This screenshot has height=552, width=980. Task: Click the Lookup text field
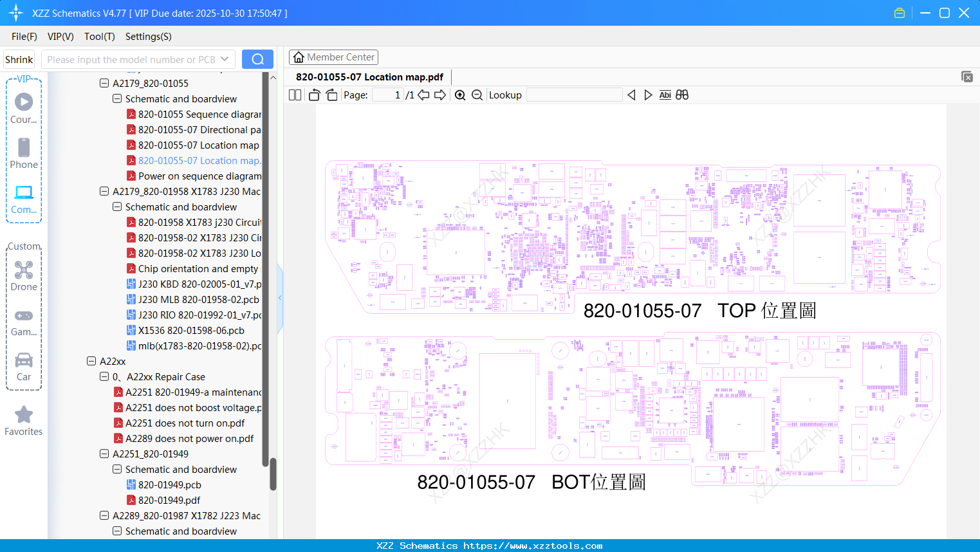[574, 95]
